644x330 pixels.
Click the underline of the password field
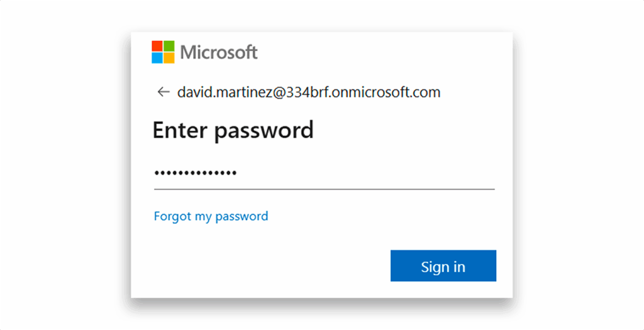[x=324, y=190]
